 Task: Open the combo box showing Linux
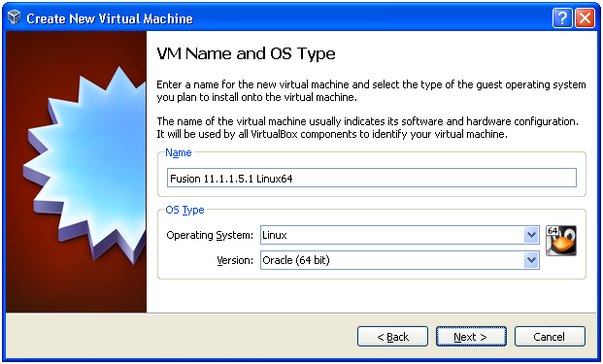tap(400, 235)
